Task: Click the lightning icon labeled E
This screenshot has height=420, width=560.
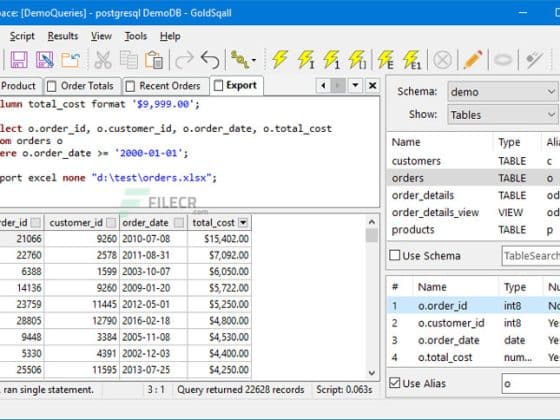Action: 386,60
